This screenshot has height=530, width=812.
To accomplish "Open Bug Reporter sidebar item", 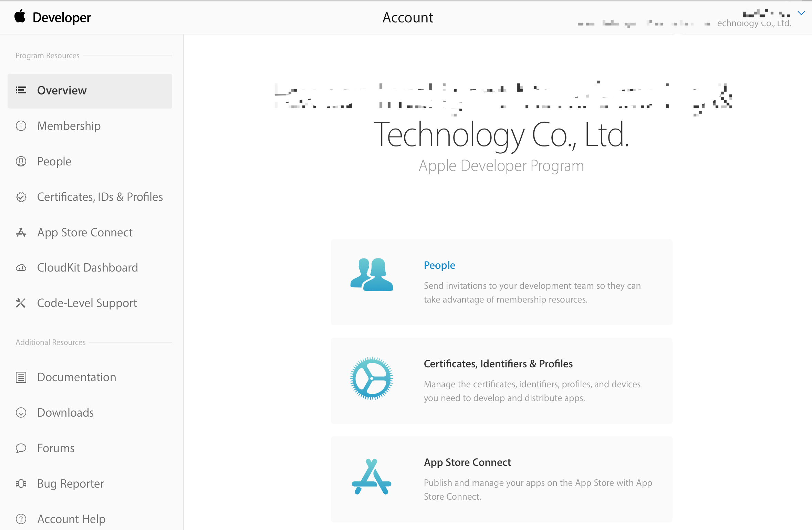I will pyautogui.click(x=71, y=484).
